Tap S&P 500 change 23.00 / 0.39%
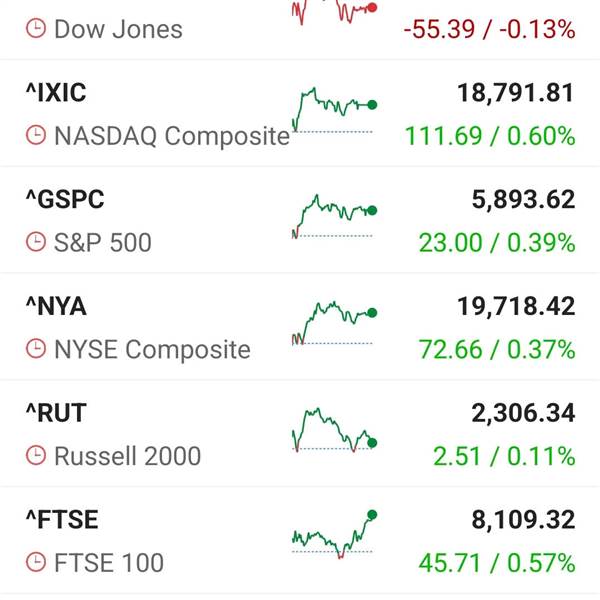 click(x=497, y=243)
